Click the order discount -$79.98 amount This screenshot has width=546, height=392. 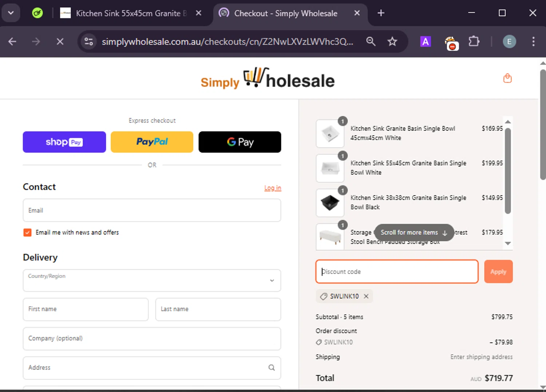[x=501, y=342]
